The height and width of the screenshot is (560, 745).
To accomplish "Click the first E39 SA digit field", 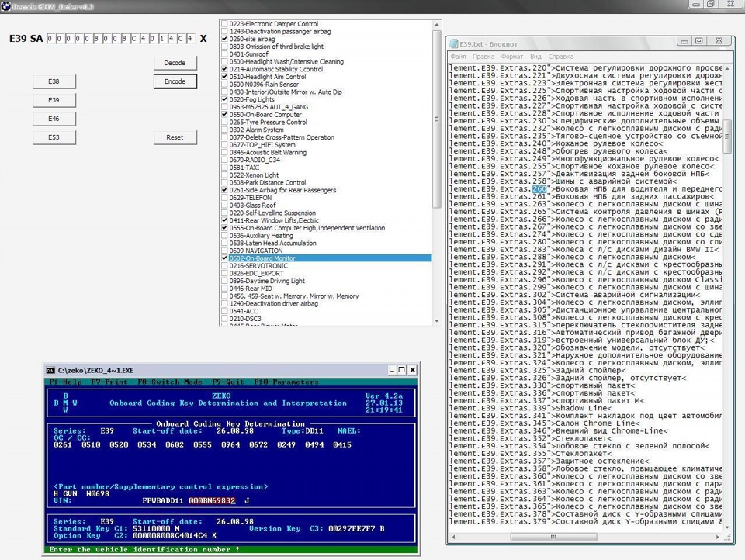I will pos(50,39).
